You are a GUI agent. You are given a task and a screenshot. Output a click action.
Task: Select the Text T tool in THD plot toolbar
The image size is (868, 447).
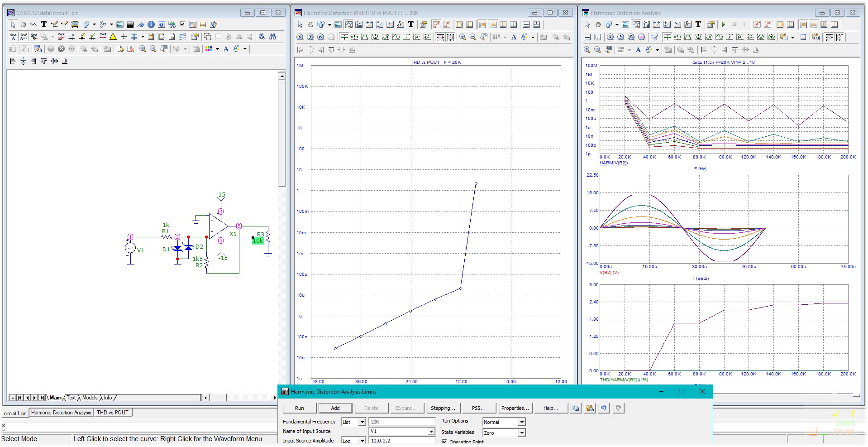coord(411,24)
